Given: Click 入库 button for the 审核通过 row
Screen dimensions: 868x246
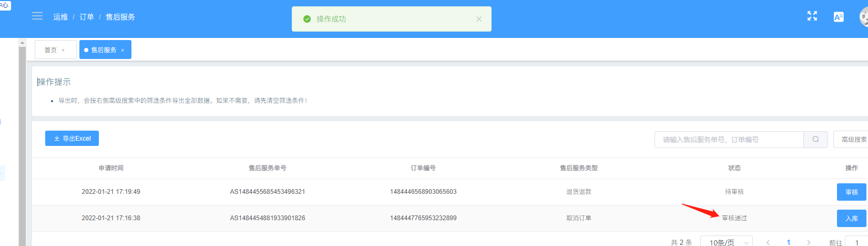Looking at the screenshot, I should tap(851, 219).
